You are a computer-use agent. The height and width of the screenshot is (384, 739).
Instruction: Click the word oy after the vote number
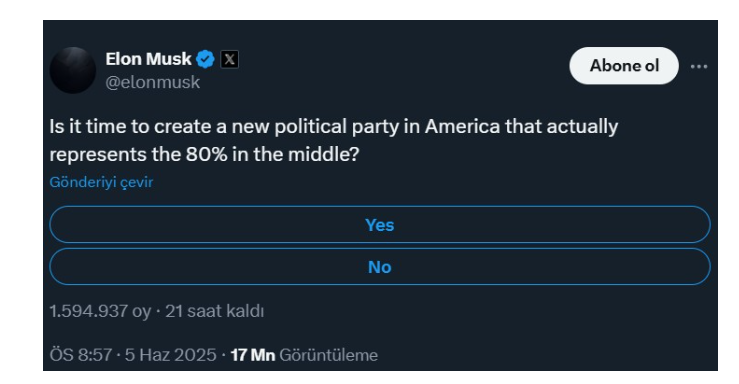[141, 312]
